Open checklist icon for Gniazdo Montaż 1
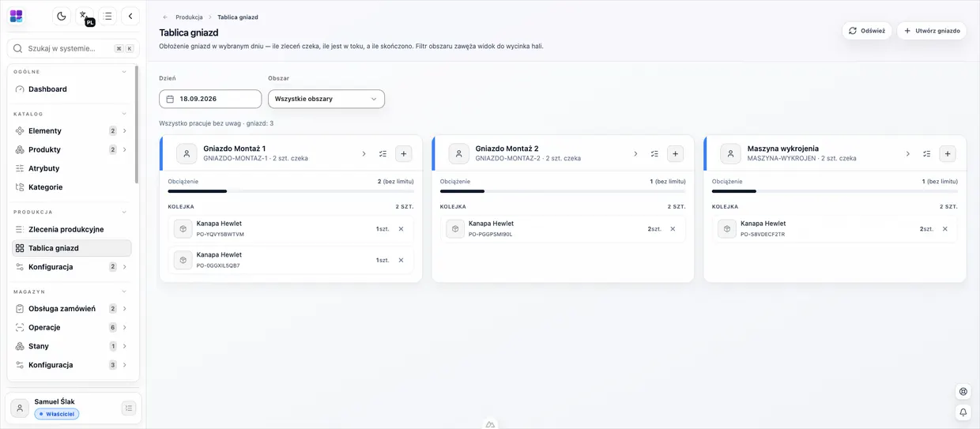This screenshot has height=429, width=980. pyautogui.click(x=383, y=154)
